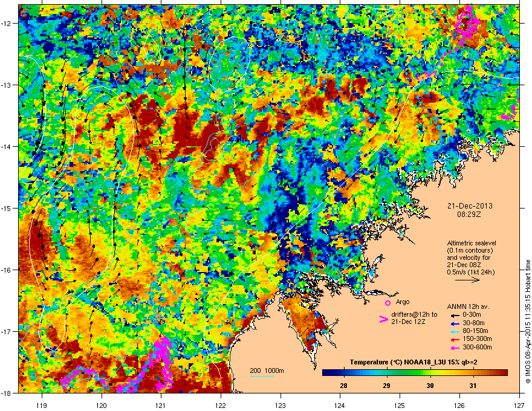Click the blue 30-80m ANMN arrow
The height and width of the screenshot is (411, 532).
point(455,323)
